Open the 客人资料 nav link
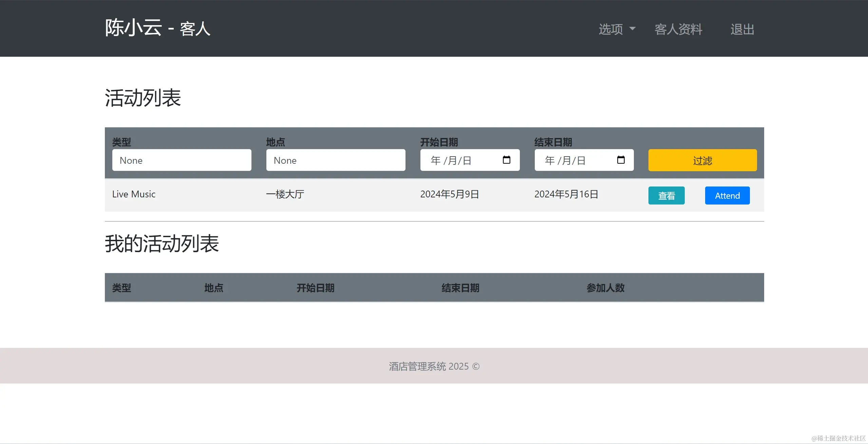 tap(678, 29)
